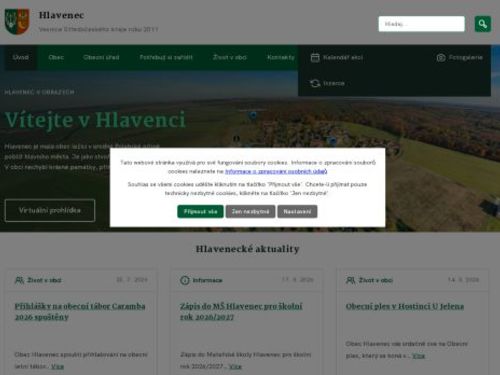Viewport: 500px width, 375px height.
Task: Choose Jen nezbytné cookies
Action: [x=250, y=211]
